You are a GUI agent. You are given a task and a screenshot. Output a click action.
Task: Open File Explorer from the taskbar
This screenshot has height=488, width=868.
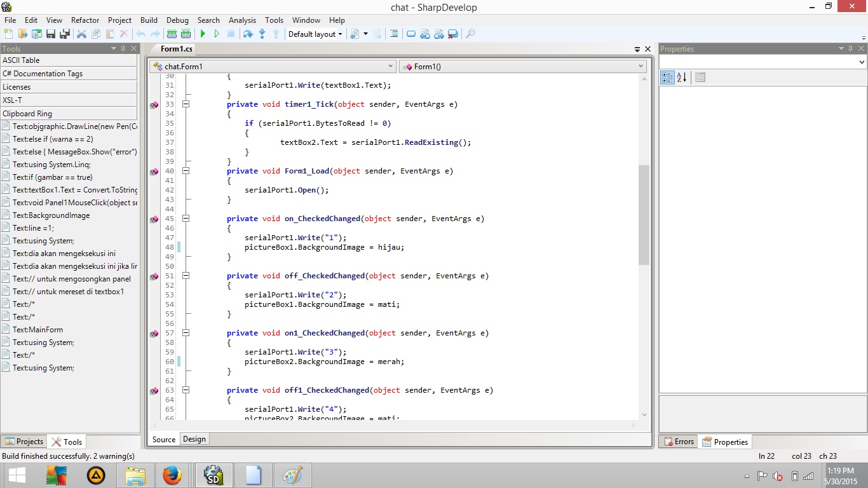[136, 475]
